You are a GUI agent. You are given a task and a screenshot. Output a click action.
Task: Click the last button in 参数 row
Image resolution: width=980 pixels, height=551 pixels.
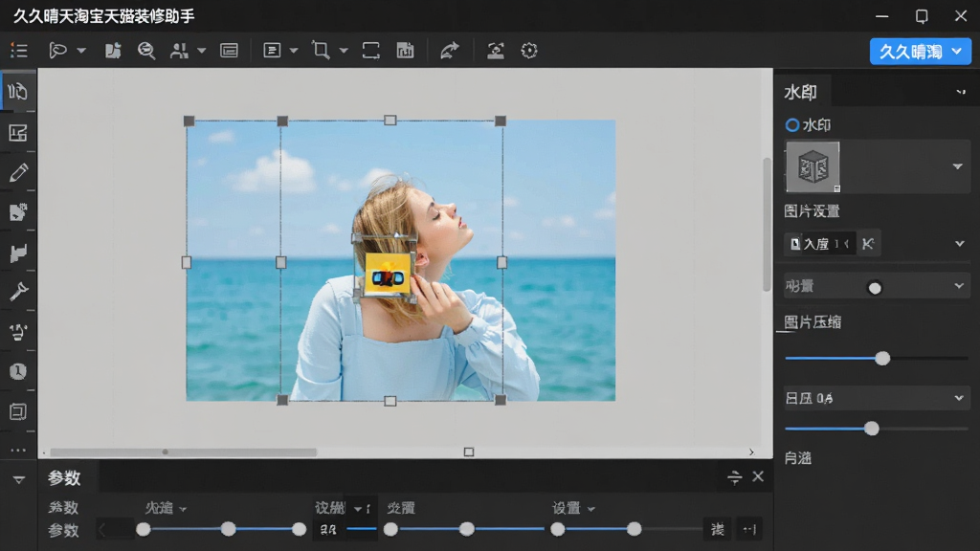coord(748,530)
